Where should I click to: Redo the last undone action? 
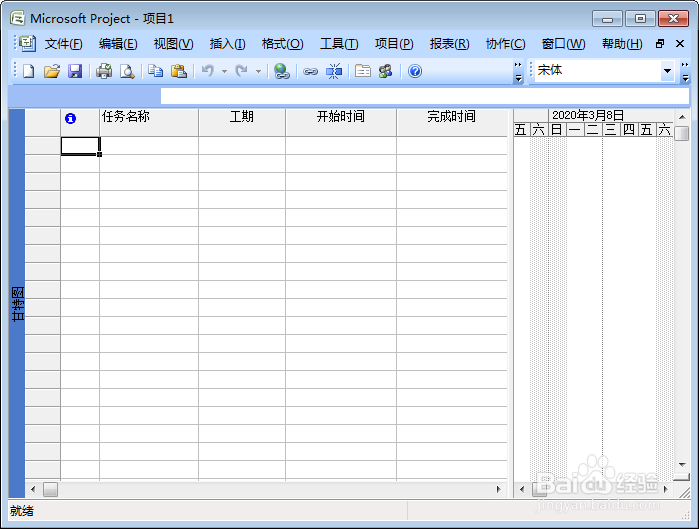[242, 71]
